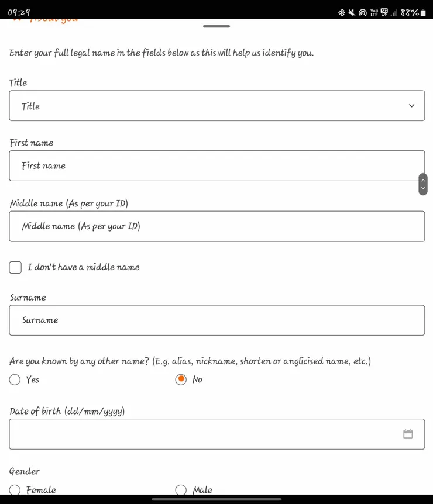Select Yes for known by other name

[x=15, y=379]
